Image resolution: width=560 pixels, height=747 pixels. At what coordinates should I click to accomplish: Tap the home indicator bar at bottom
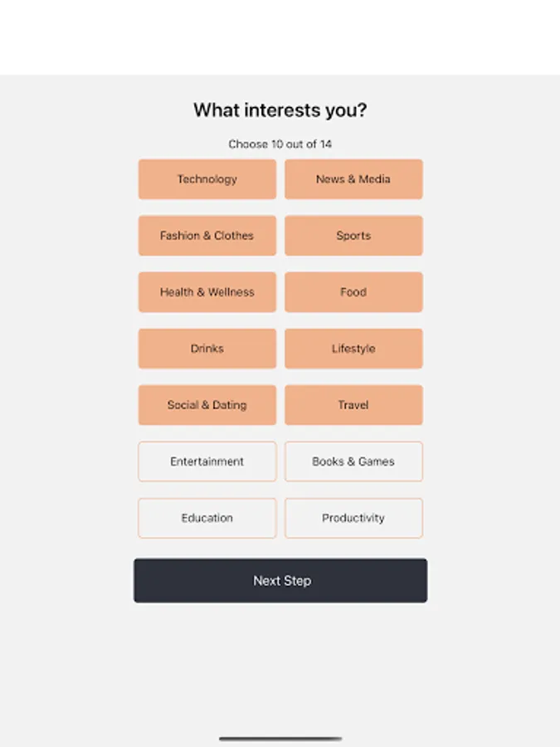pos(280,738)
